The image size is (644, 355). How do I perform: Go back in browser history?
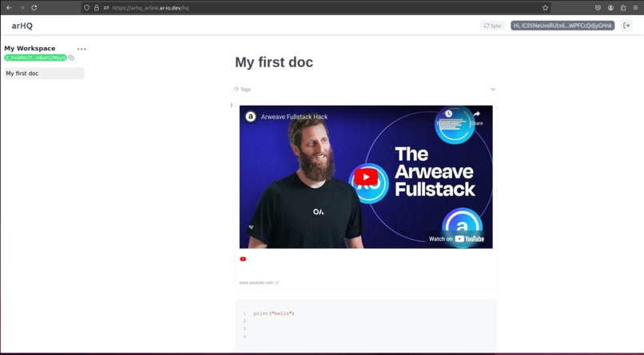click(x=9, y=7)
